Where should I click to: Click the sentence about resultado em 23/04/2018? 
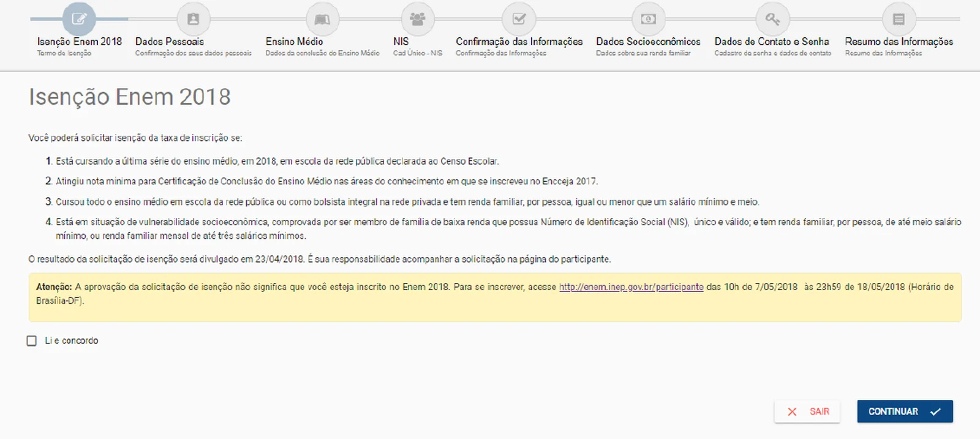(320, 259)
